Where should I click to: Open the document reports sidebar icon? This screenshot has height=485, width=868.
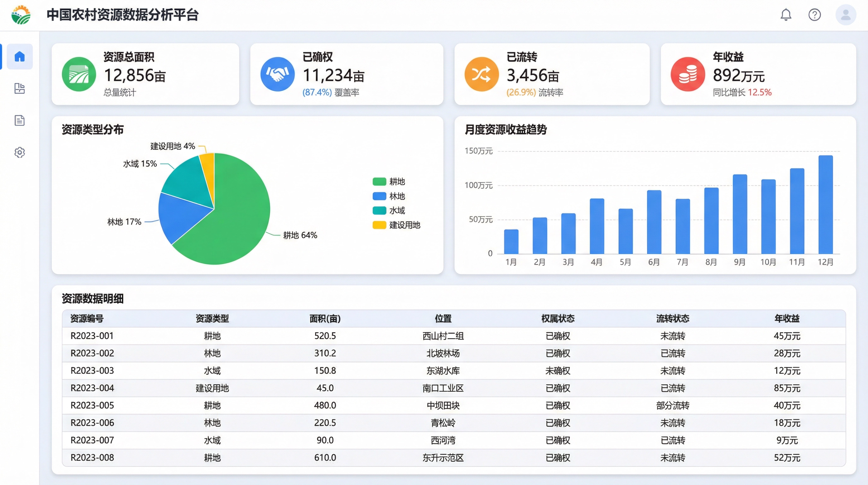coord(20,120)
